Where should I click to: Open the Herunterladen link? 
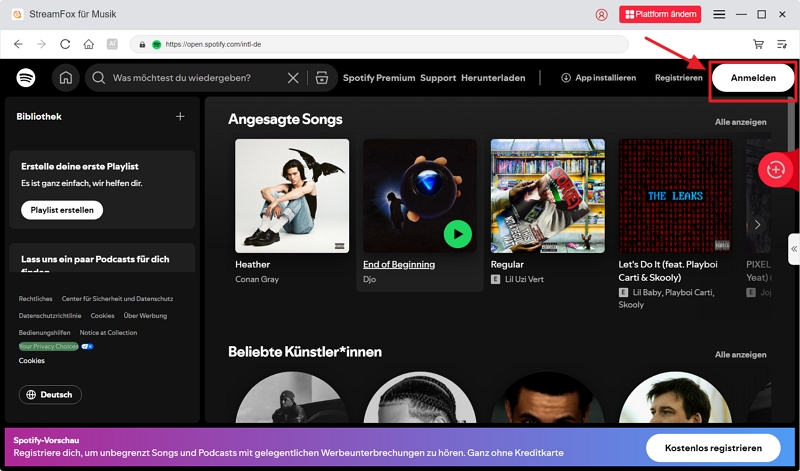pos(493,78)
